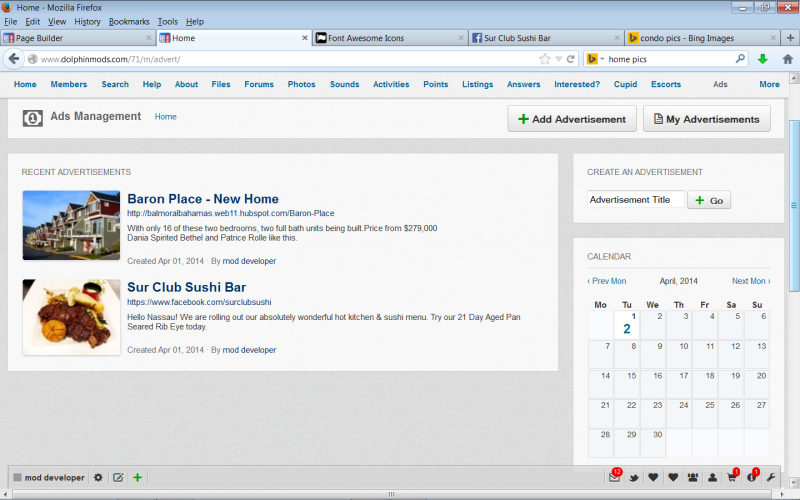Image resolution: width=800 pixels, height=500 pixels.
Task: Close the Font Awesome Icons tab
Action: [x=461, y=38]
